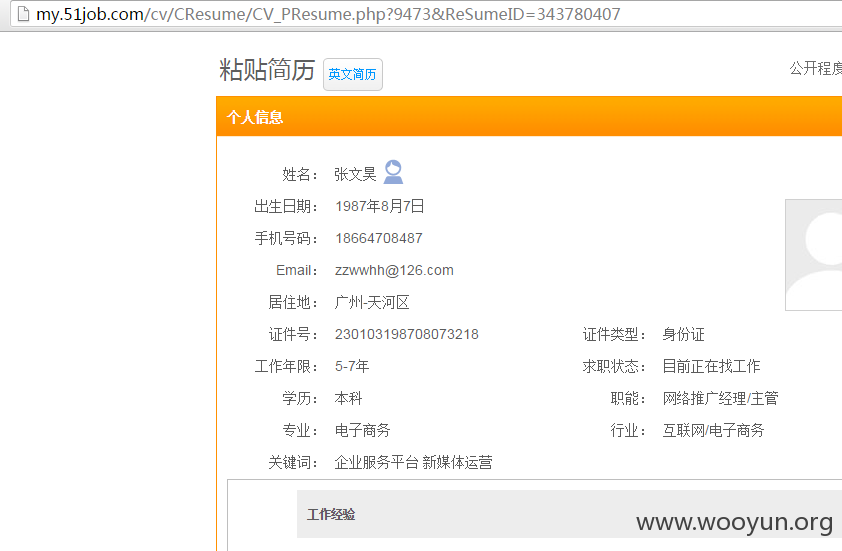
Task: Click phone number 18664708487
Action: pos(379,238)
